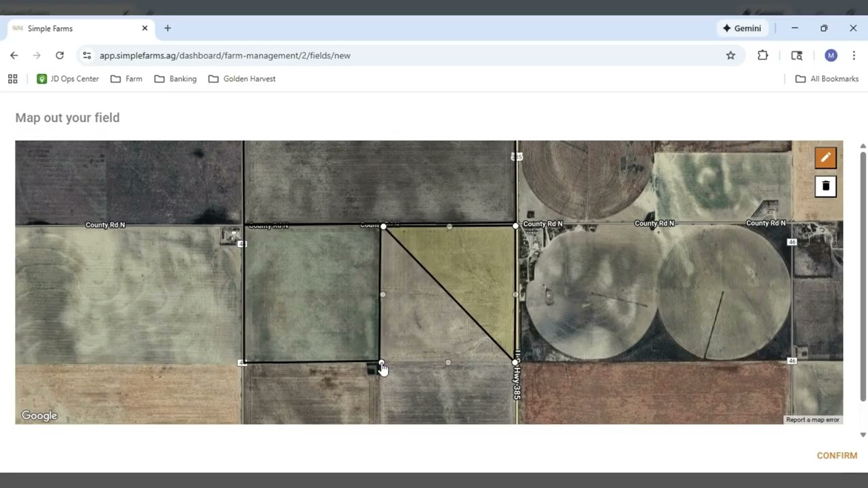Click the Gemini button
This screenshot has height=488, width=868.
coord(742,28)
